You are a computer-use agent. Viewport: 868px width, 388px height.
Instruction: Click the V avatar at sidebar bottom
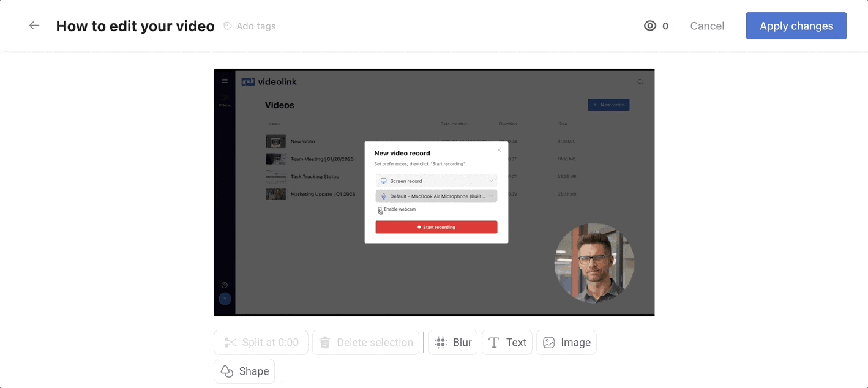click(225, 298)
